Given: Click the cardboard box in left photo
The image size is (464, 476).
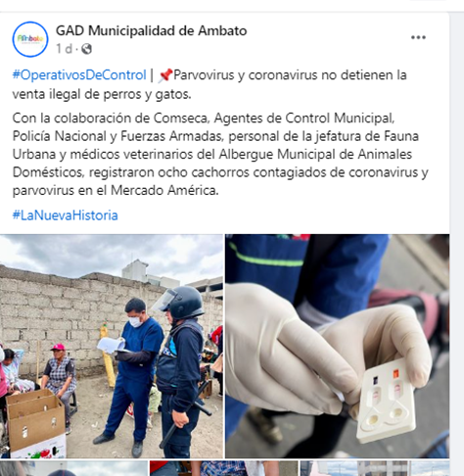Looking at the screenshot, I should click(35, 423).
